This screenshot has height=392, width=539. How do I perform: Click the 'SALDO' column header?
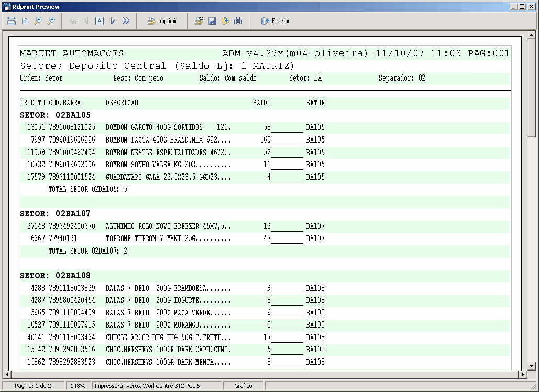pos(262,103)
